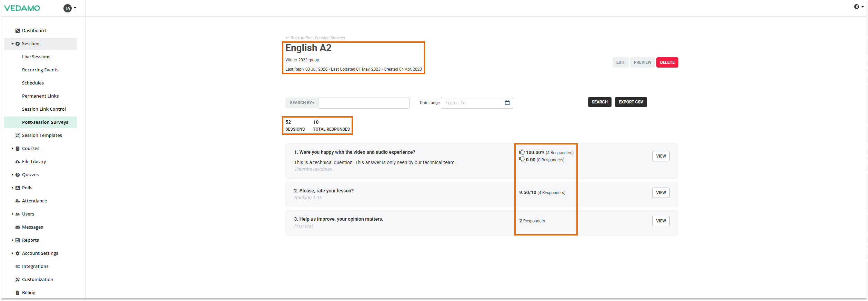The width and height of the screenshot is (868, 301).
Task: Click the Customization tools icon
Action: pyautogui.click(x=18, y=280)
